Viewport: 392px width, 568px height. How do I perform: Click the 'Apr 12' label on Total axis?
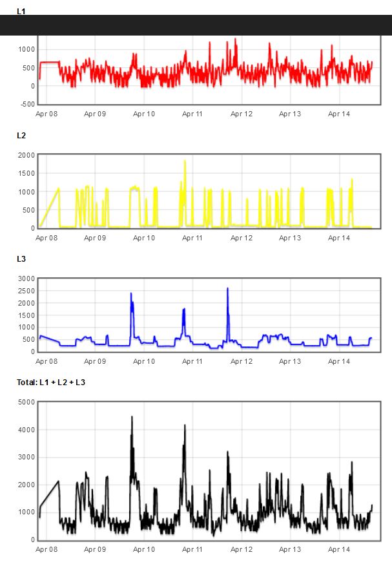pyautogui.click(x=242, y=549)
